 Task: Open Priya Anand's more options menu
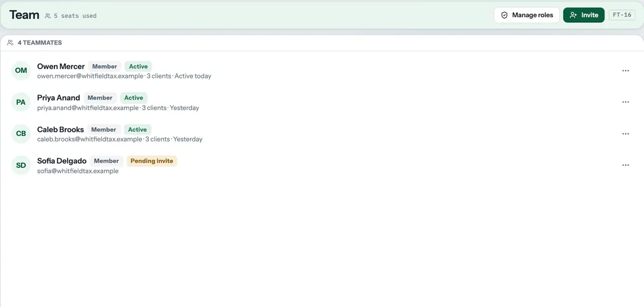625,102
